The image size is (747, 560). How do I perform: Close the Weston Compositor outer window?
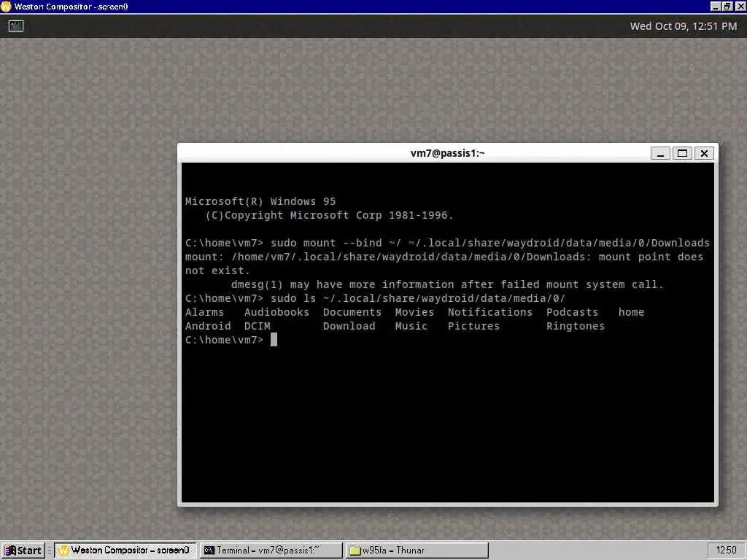(740, 7)
